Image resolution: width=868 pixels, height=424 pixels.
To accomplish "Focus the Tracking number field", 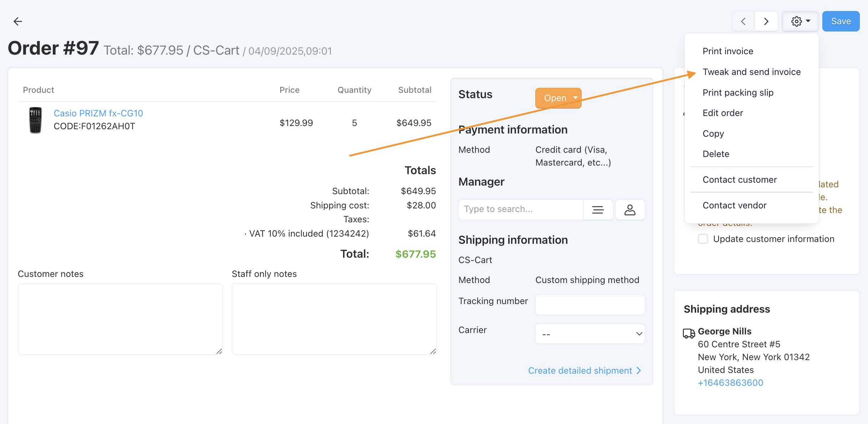I will point(590,304).
